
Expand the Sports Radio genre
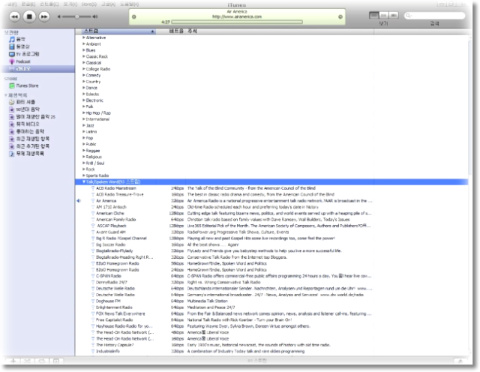click(x=84, y=176)
